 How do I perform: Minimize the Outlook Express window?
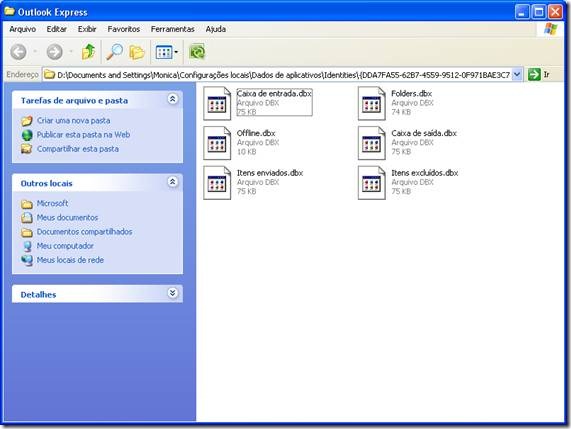point(522,12)
